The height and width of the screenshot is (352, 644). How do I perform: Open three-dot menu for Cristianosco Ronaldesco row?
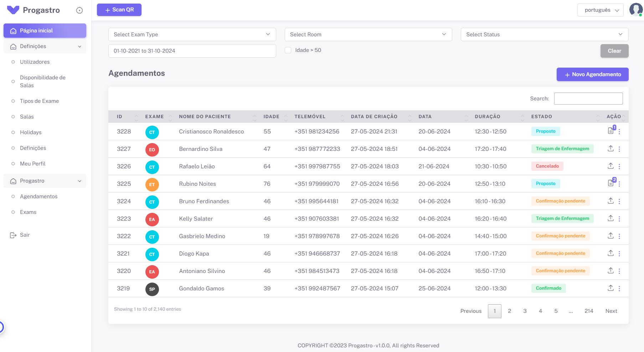pyautogui.click(x=619, y=132)
